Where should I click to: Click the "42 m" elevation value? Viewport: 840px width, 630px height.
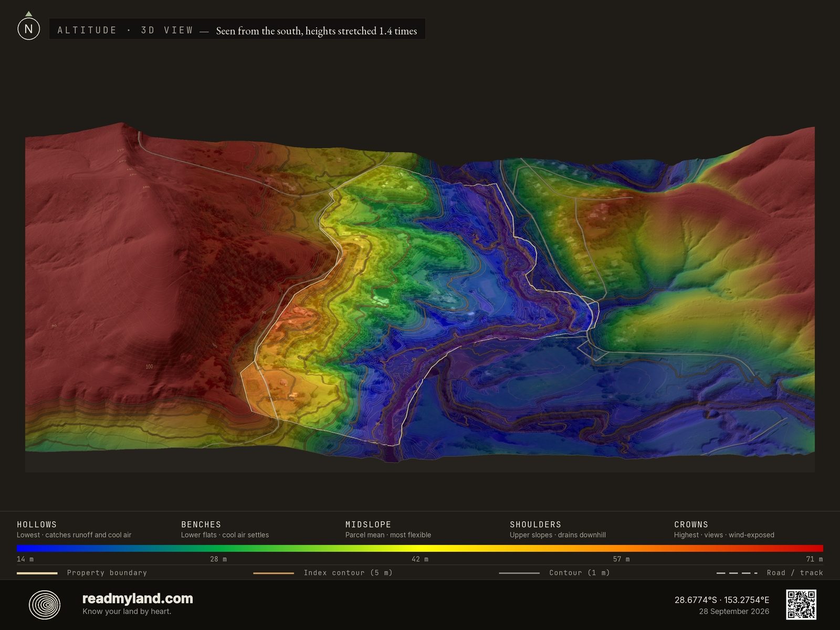[x=420, y=559]
